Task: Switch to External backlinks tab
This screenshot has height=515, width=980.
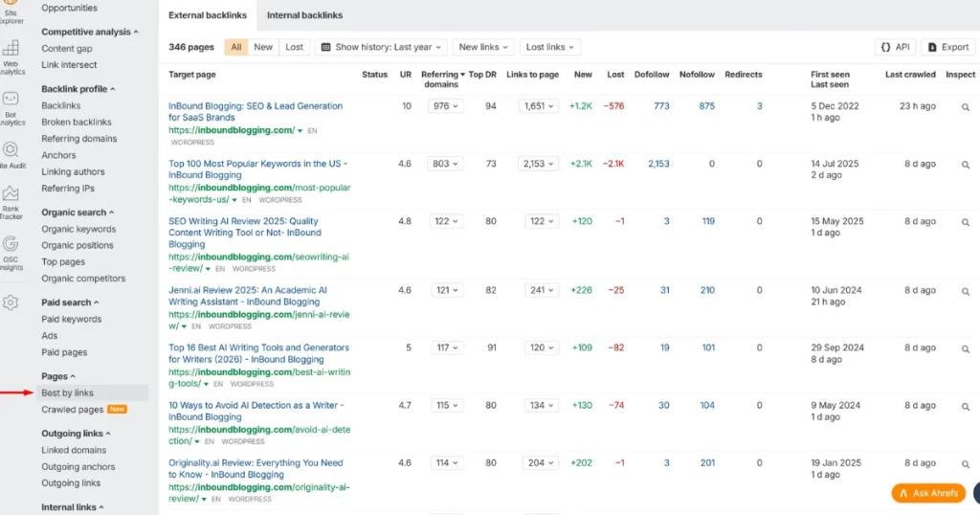Action: pos(208,15)
